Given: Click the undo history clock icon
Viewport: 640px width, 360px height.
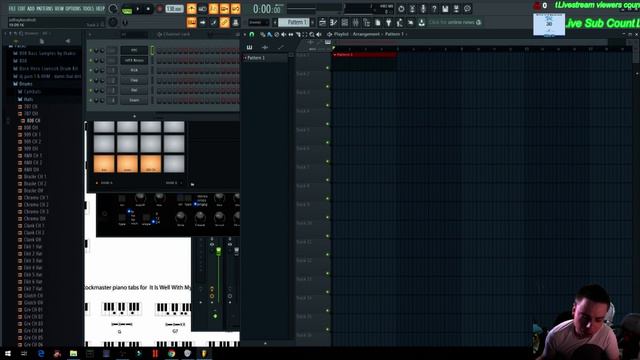Looking at the screenshot, I should 401,9.
